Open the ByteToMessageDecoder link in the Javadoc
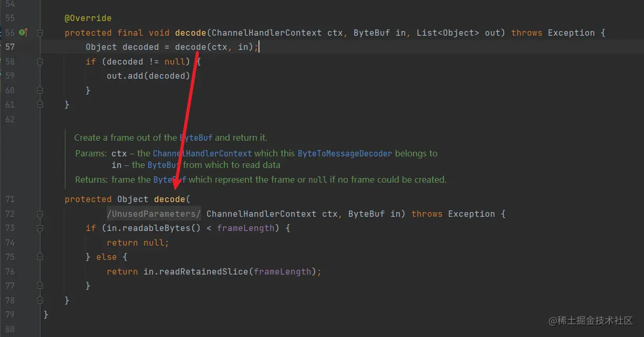This screenshot has width=644, height=337. click(x=345, y=153)
